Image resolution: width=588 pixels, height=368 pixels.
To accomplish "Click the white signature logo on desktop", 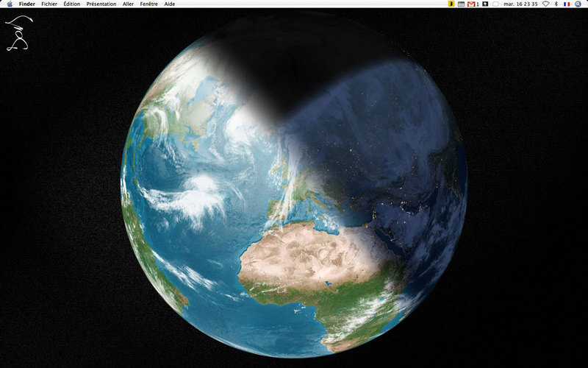I will click(19, 33).
